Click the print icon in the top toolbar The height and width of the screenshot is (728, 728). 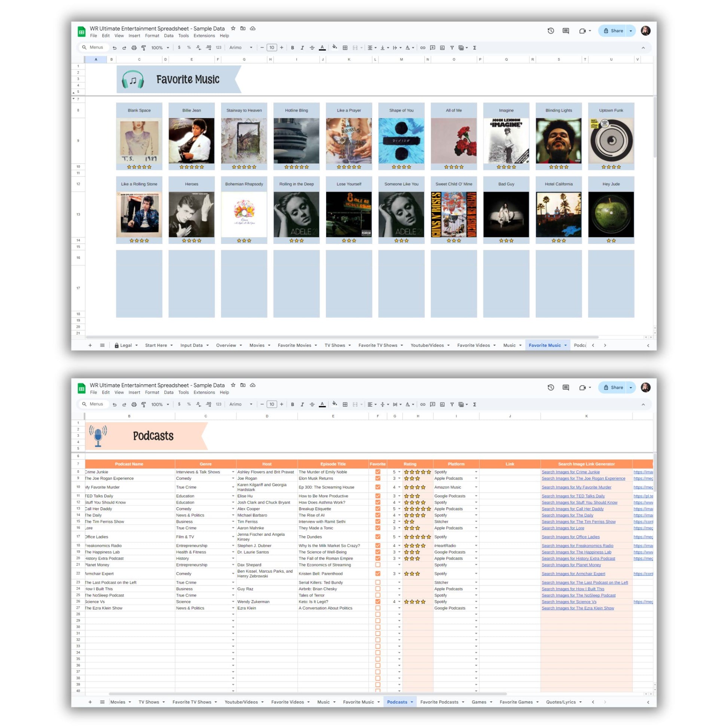134,48
